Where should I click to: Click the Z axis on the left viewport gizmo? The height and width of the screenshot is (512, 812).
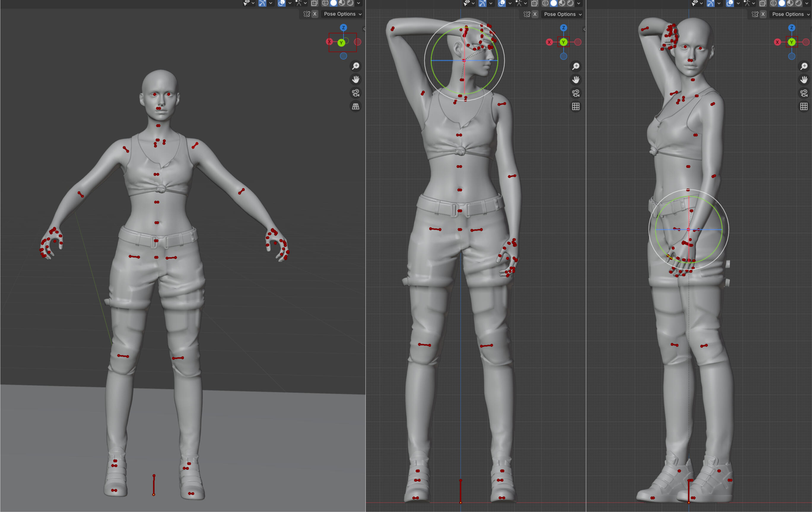tap(343, 28)
